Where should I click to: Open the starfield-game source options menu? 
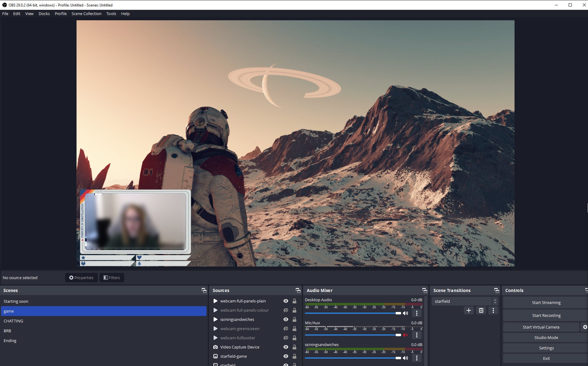tap(234, 356)
